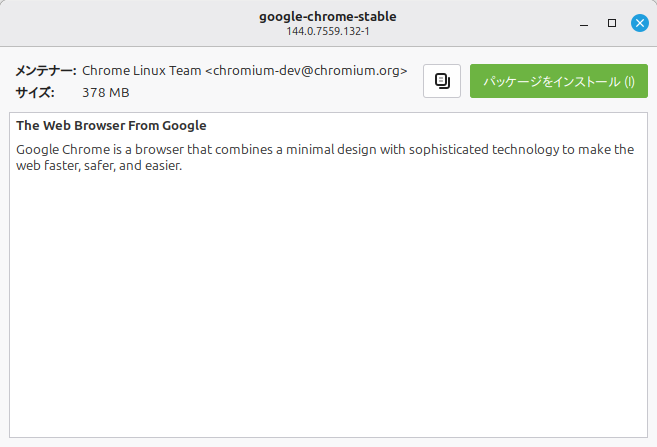Maximize the package installer window
This screenshot has width=657, height=447.
click(x=612, y=22)
